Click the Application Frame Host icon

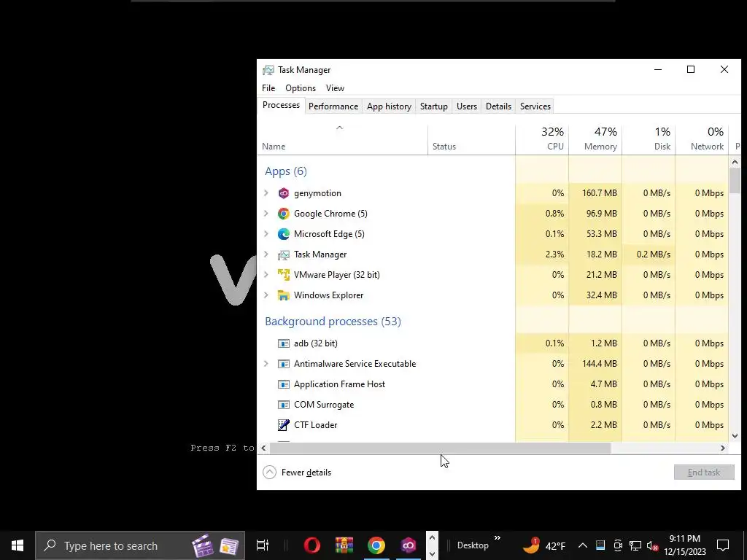click(x=284, y=384)
